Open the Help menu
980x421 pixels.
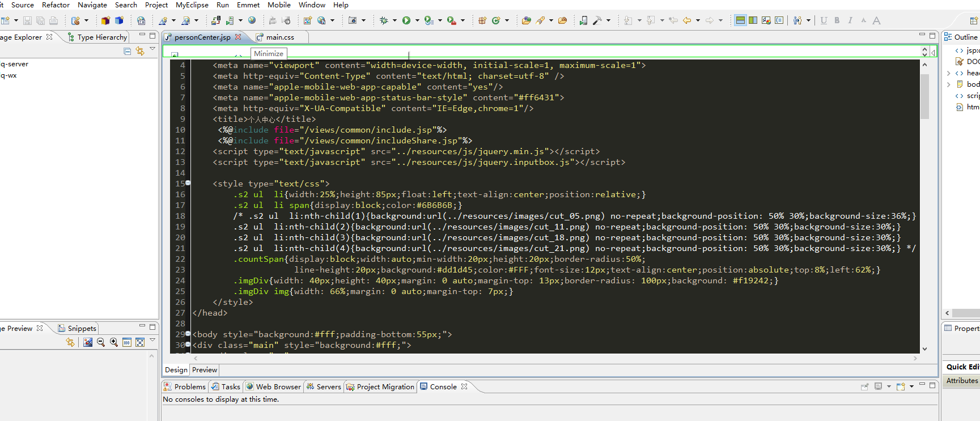341,5
